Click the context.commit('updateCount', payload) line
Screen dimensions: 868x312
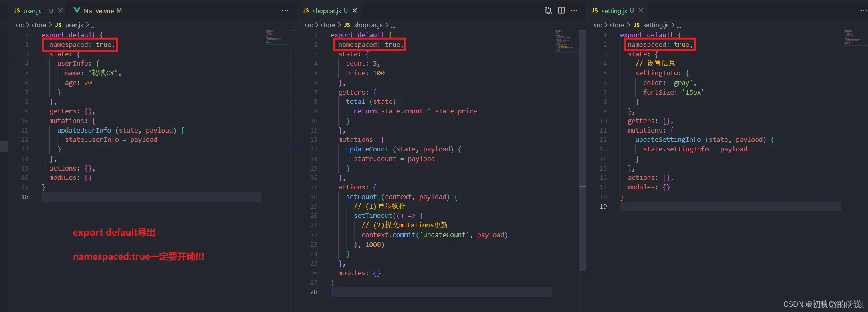point(434,235)
